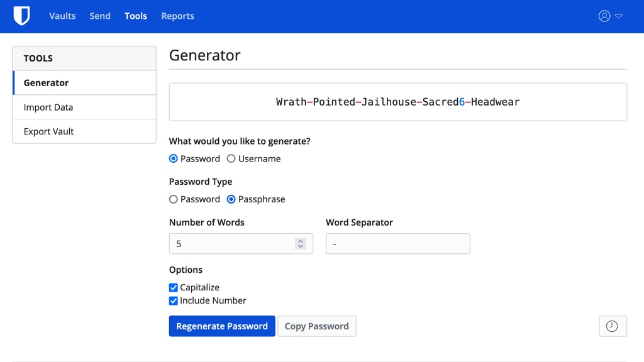Open the password history clock icon
This screenshot has width=644, height=362.
(x=612, y=326)
